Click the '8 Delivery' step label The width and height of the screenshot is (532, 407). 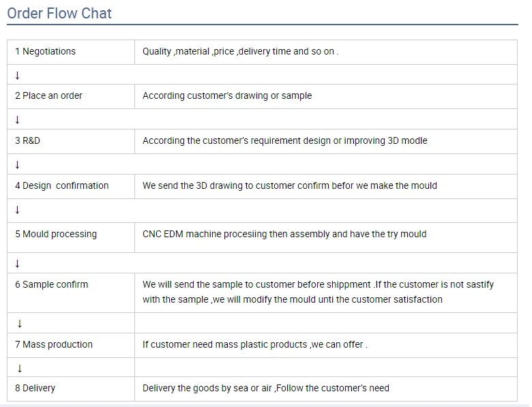click(35, 389)
